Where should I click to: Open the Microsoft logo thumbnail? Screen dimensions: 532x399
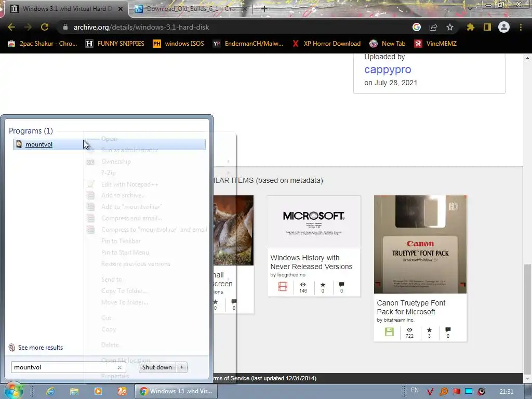[x=314, y=222]
